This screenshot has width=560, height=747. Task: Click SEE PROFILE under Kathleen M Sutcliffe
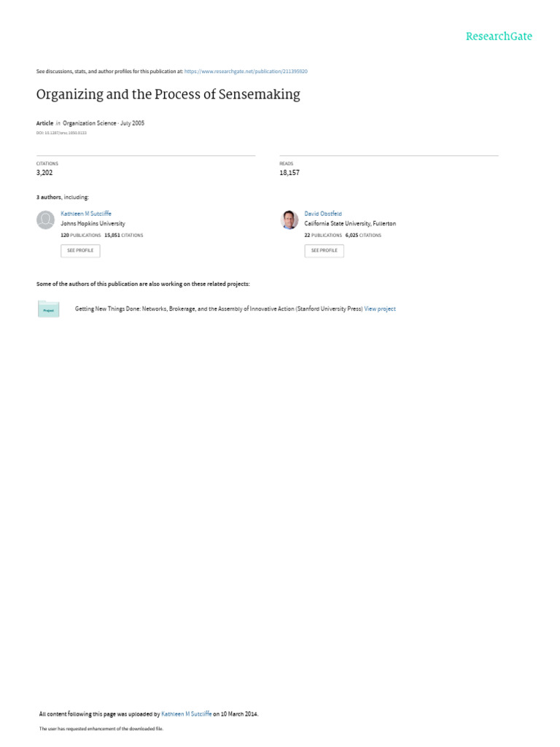80,251
